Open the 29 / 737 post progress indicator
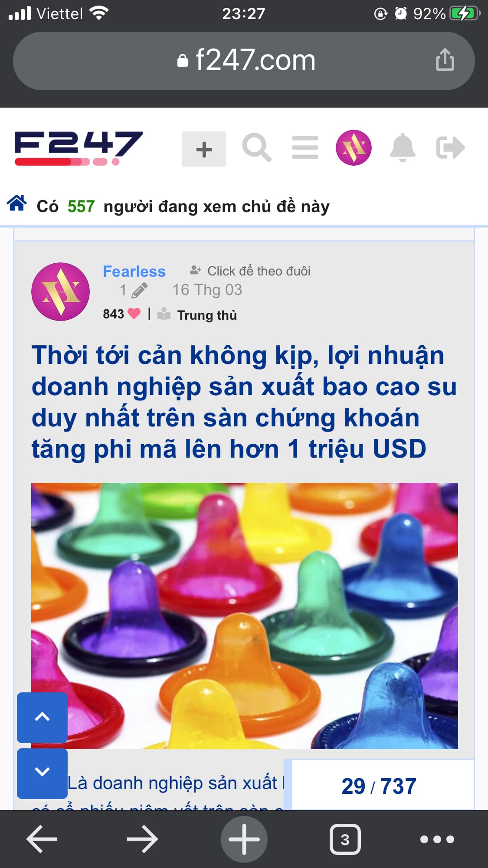Image resolution: width=488 pixels, height=868 pixels. click(x=379, y=786)
